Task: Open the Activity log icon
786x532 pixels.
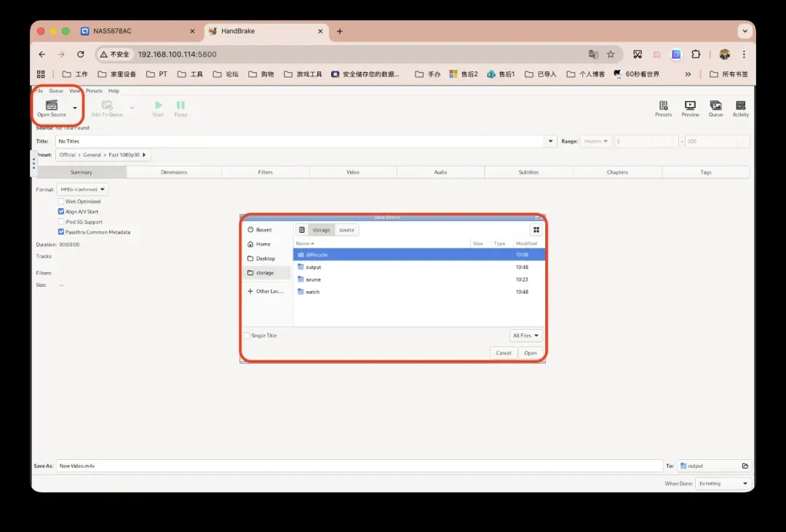Action: pyautogui.click(x=740, y=106)
